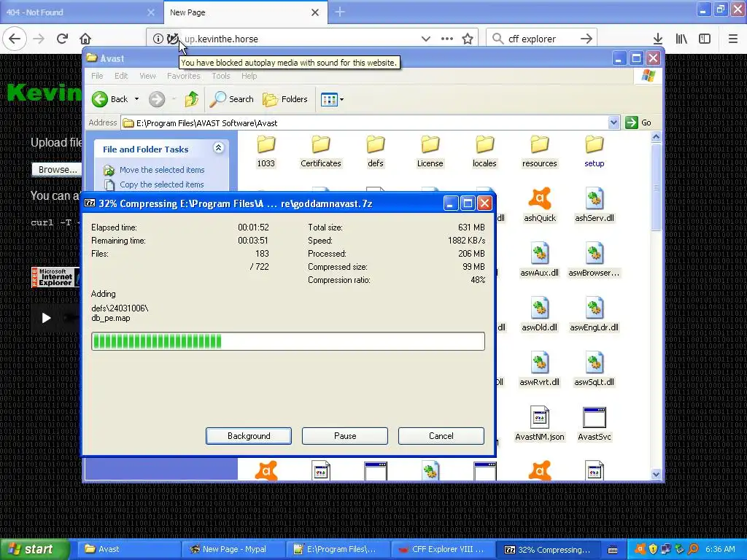Click the Background button in 7-Zip dialog
747x560 pixels.
[249, 436]
